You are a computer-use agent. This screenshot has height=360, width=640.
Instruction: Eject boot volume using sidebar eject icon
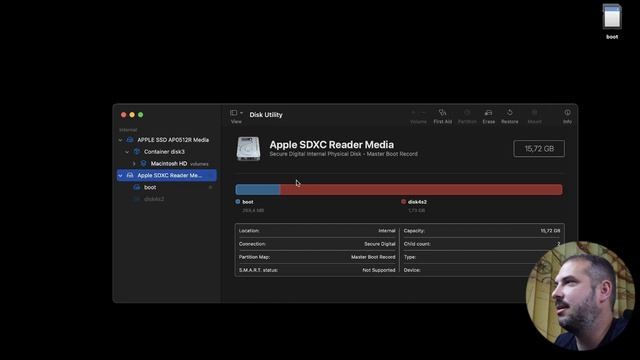pos(210,187)
